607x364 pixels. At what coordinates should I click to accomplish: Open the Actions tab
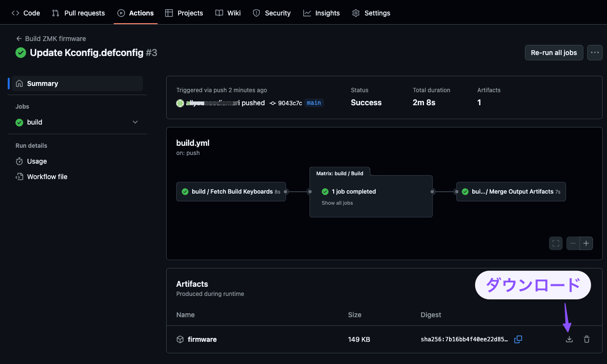tap(136, 13)
